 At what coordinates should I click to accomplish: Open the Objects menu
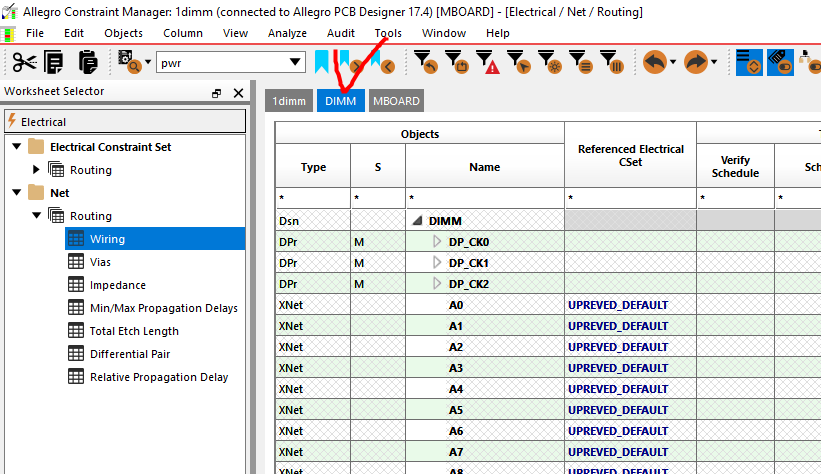point(123,33)
